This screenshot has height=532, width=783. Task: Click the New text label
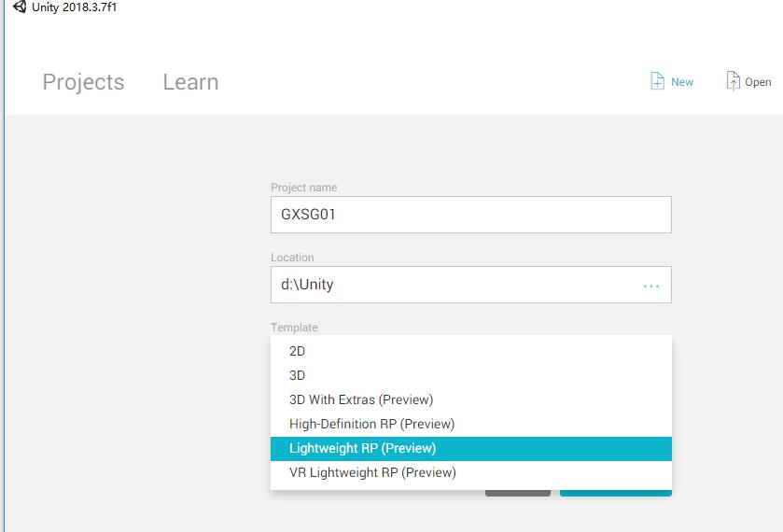pos(682,82)
